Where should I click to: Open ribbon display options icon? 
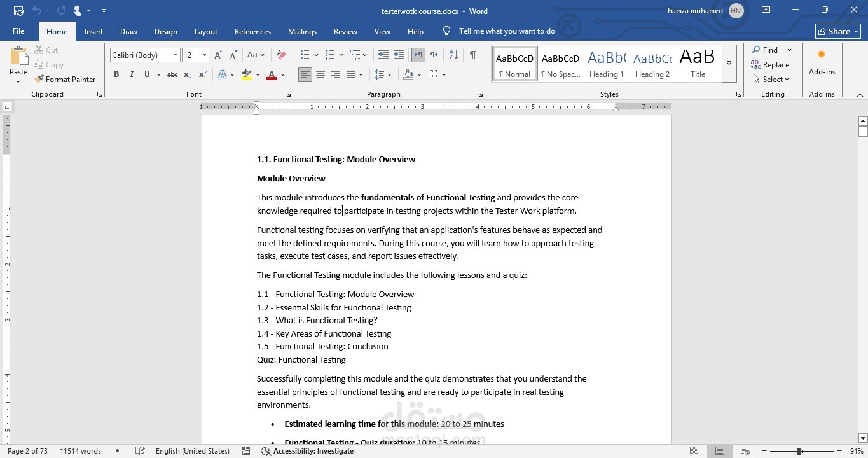(x=766, y=10)
